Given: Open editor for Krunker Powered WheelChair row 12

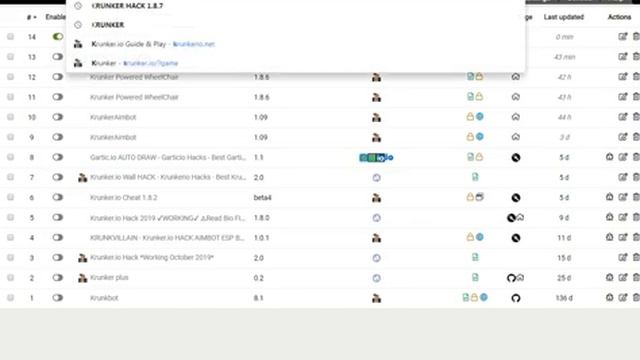Looking at the screenshot, I should (622, 77).
